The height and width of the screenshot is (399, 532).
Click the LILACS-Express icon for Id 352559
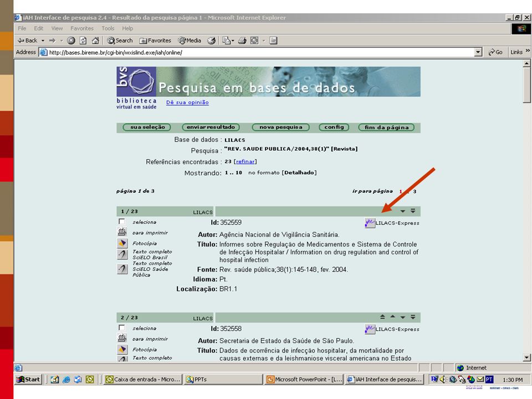[x=370, y=223]
